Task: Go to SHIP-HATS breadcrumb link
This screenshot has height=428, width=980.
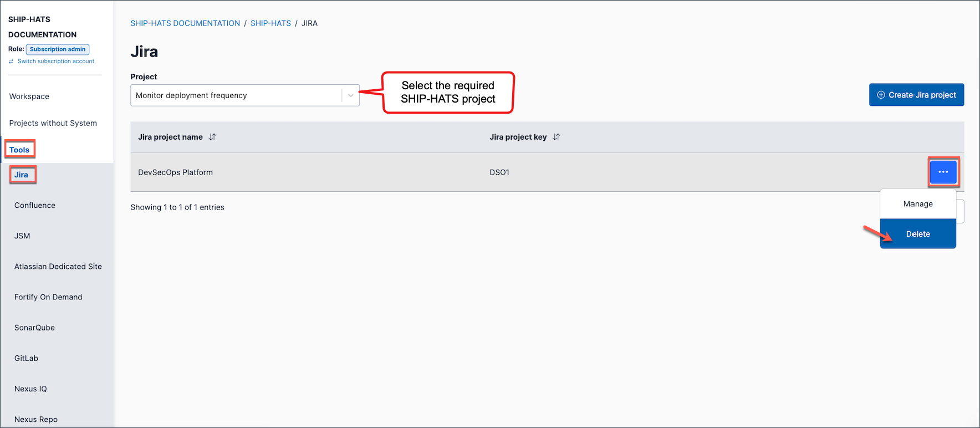Action: (x=270, y=23)
